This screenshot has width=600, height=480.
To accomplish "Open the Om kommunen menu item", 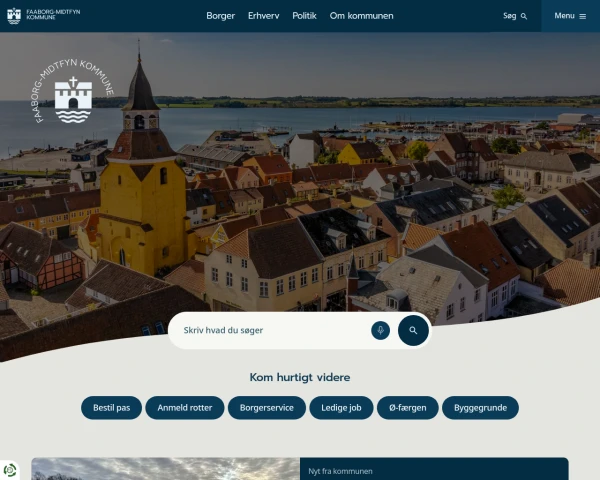I will [361, 16].
